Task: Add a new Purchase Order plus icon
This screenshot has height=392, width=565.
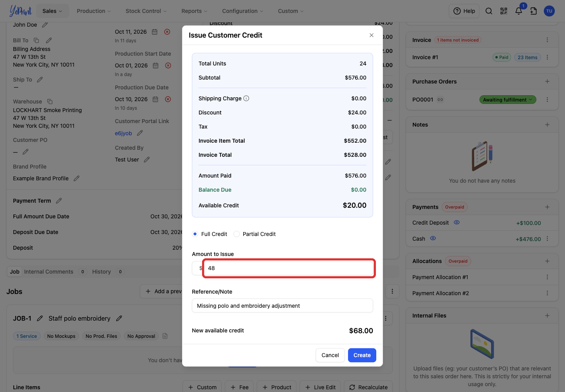Action: pyautogui.click(x=547, y=82)
